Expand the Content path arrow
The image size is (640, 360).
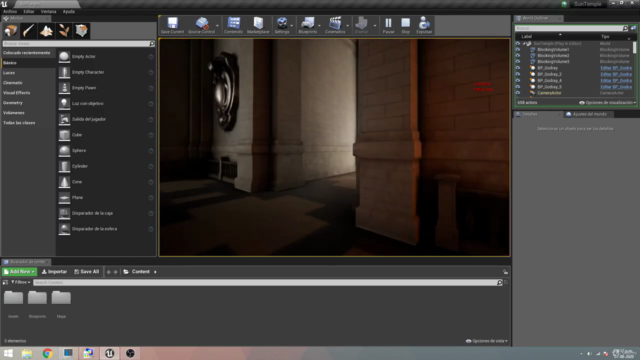coord(155,272)
